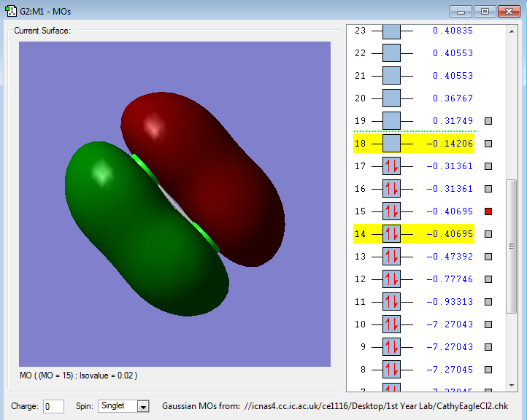Image resolution: width=527 pixels, height=420 pixels.
Task: Toggle surface marker for MO 16
Action: point(488,189)
